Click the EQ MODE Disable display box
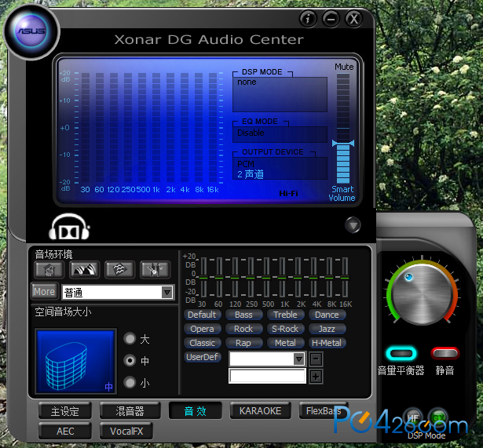 [280, 134]
